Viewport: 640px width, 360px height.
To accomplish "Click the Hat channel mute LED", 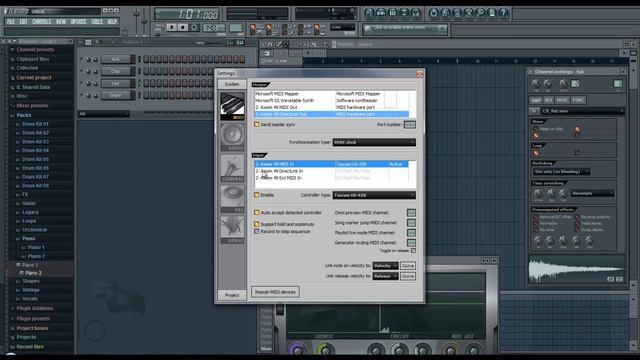I will [81, 83].
